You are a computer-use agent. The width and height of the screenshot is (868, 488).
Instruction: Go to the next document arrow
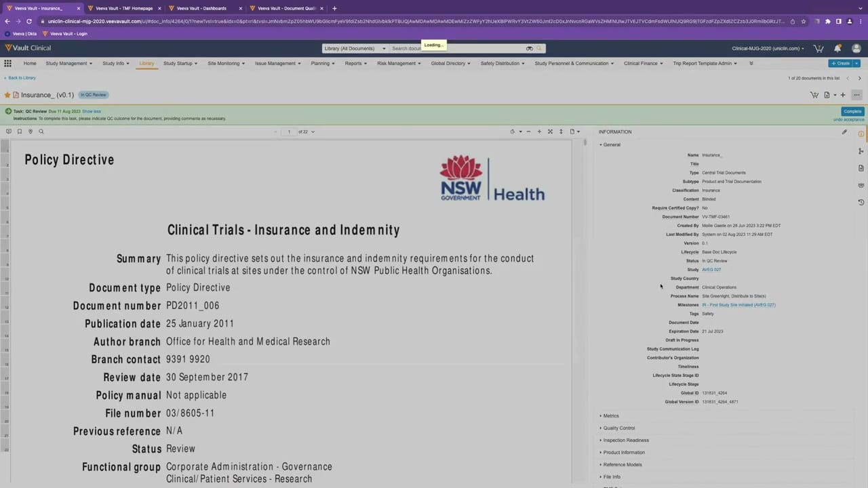tap(859, 78)
